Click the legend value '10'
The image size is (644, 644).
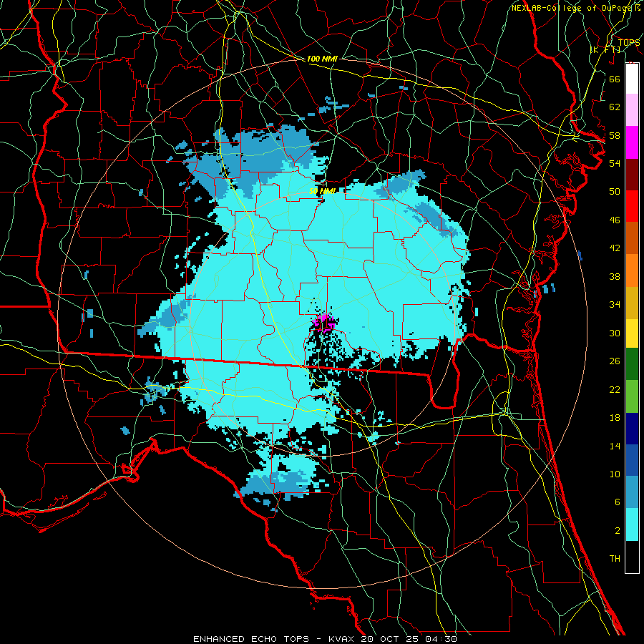tap(615, 474)
